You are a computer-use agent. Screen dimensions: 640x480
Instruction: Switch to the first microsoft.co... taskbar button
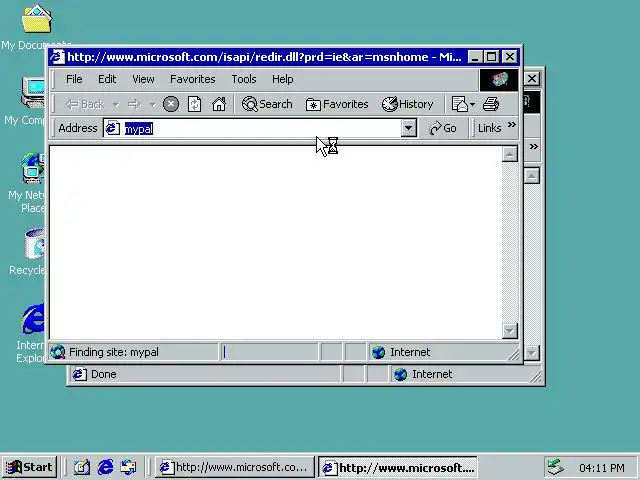pyautogui.click(x=235, y=467)
